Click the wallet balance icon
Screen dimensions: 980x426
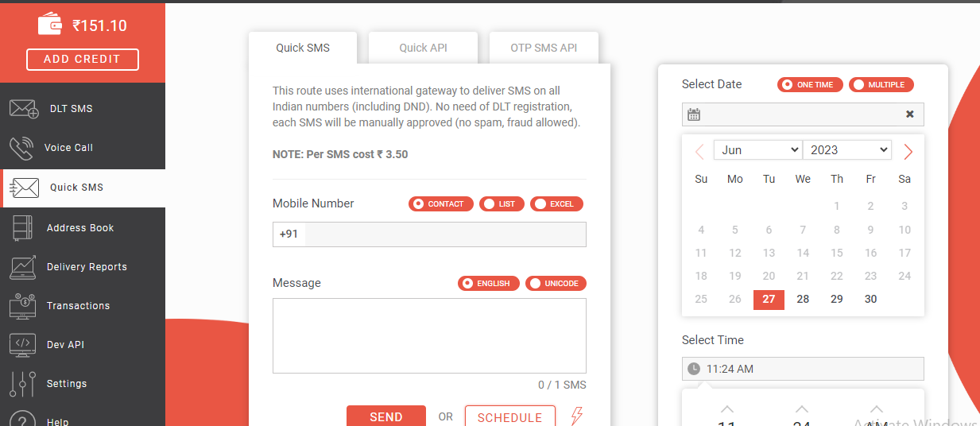50,25
